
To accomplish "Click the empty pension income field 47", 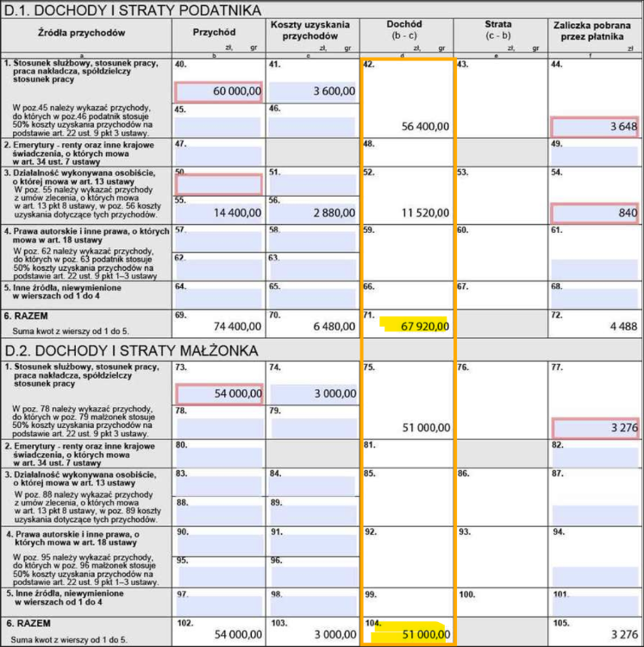I will tap(218, 156).
